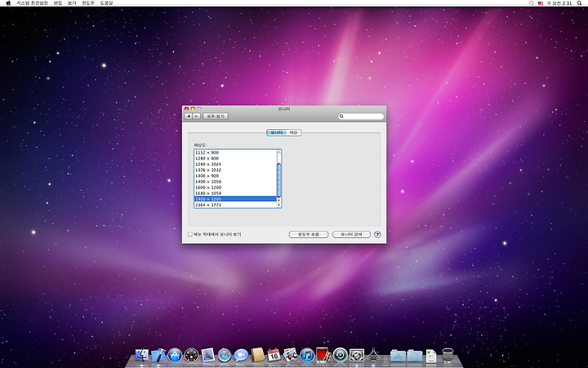Click the gray gear-frame dock icon
Viewport: 588px width, 368px height.
[x=357, y=355]
